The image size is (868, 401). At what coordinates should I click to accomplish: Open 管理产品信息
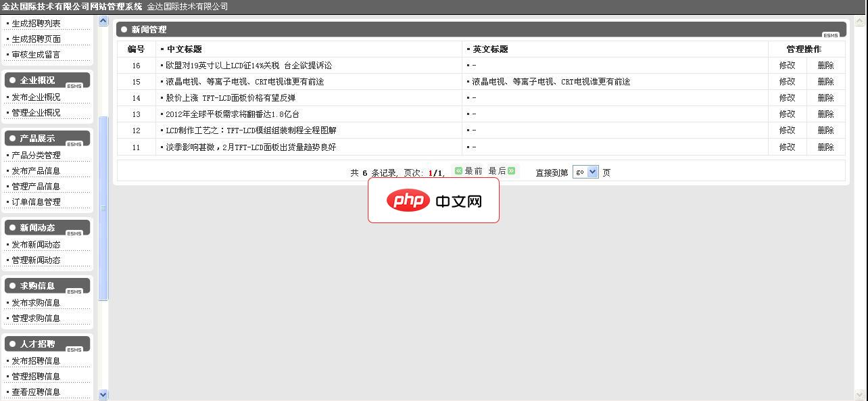click(x=36, y=187)
